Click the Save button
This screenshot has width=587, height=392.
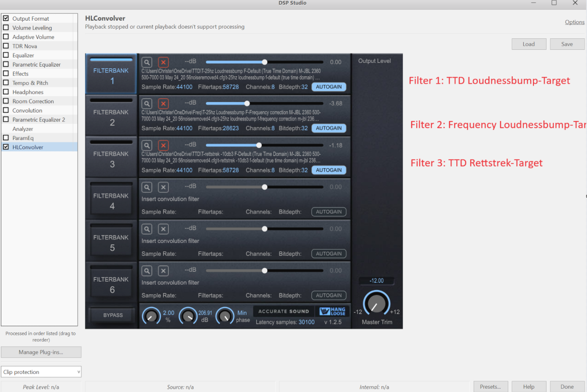pos(567,44)
